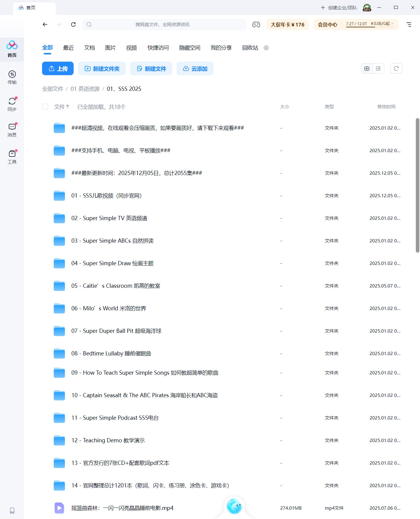Open the Sync (同步) sidebar icon
Screen dimensions: 420x519
pos(12,104)
